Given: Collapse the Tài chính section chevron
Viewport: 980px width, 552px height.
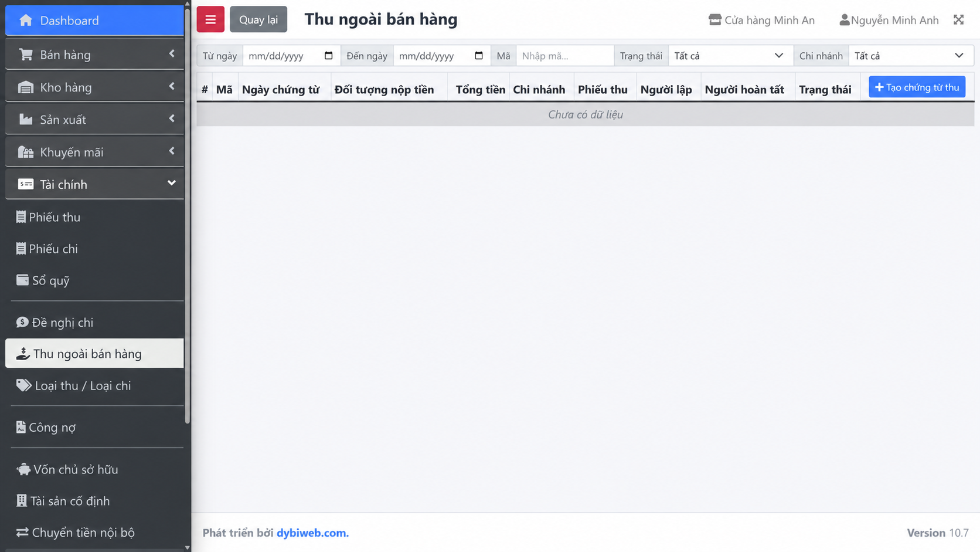Looking at the screenshot, I should pyautogui.click(x=172, y=183).
